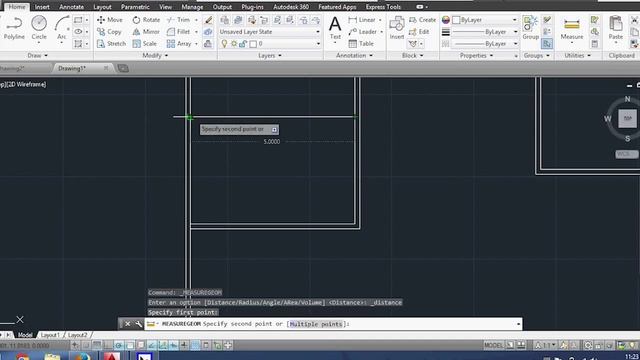
Task: Insert a Table
Action: click(x=361, y=43)
